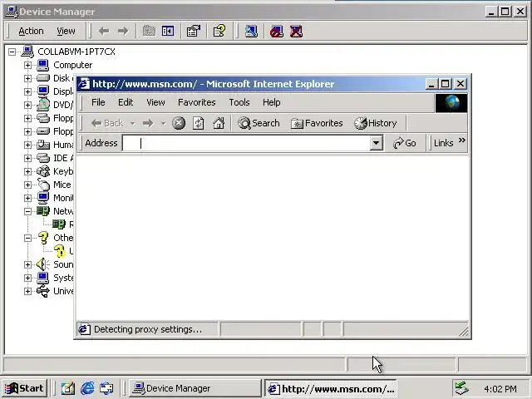This screenshot has width=532, height=399.
Task: Open the Search pane in Internet Explorer
Action: tap(259, 123)
